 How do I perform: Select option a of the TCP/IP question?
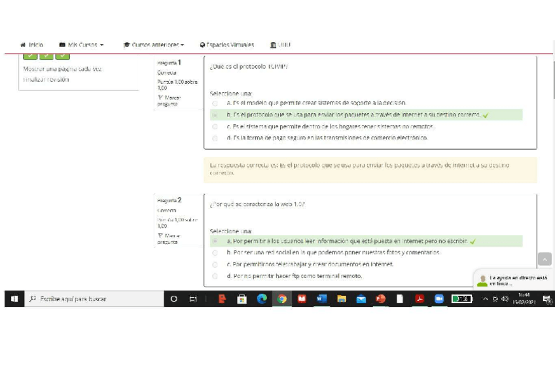(x=215, y=103)
